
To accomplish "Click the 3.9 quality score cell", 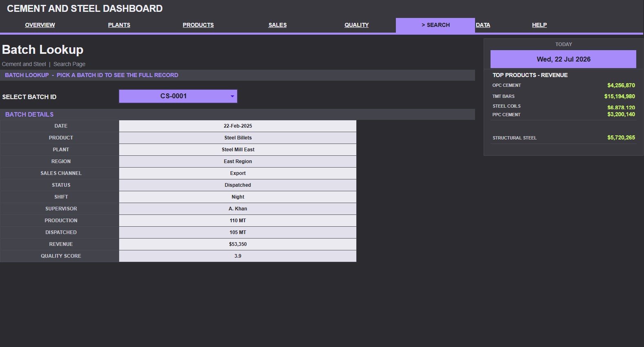I will (238, 256).
